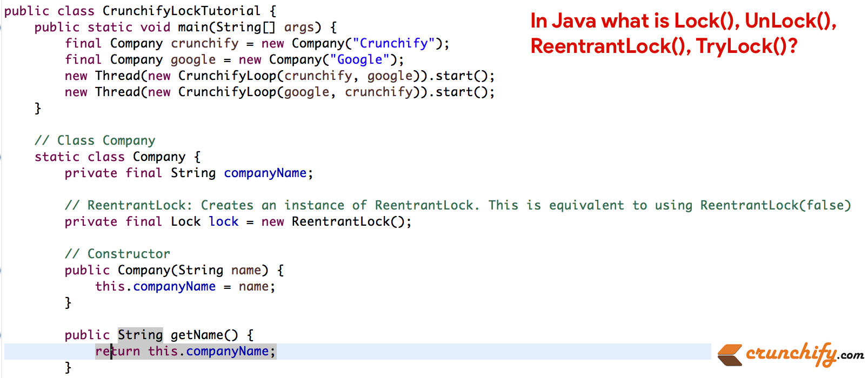Click companyName in the field declaration
The image size is (868, 378).
265,173
